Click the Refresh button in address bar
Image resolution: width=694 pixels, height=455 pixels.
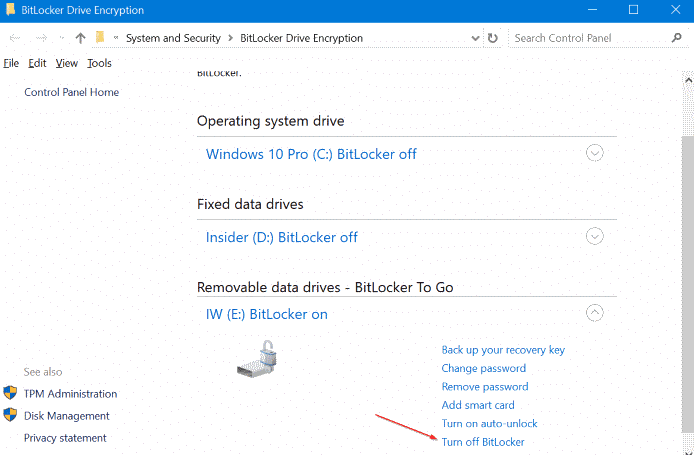coord(492,38)
